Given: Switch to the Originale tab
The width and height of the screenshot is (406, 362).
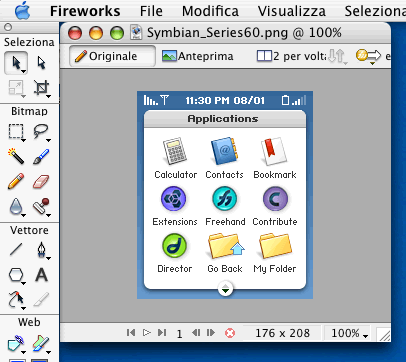Looking at the screenshot, I should [x=112, y=56].
